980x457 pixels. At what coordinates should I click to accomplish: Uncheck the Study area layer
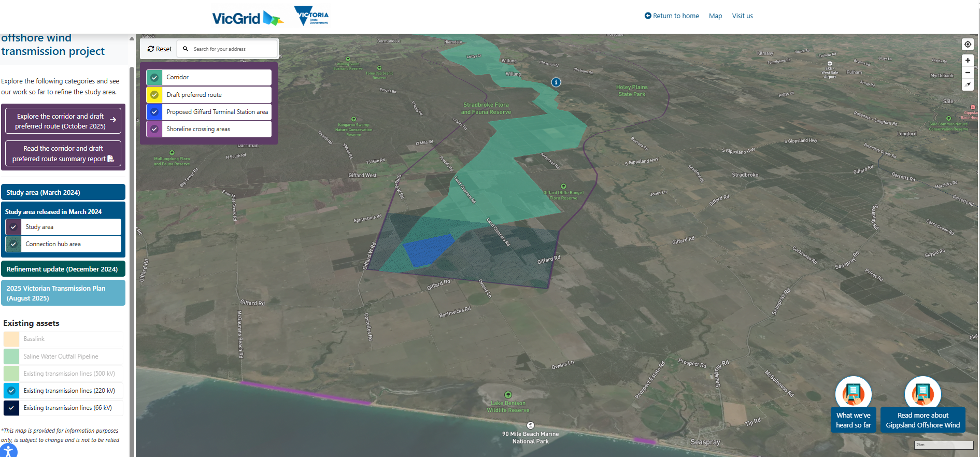tap(13, 227)
